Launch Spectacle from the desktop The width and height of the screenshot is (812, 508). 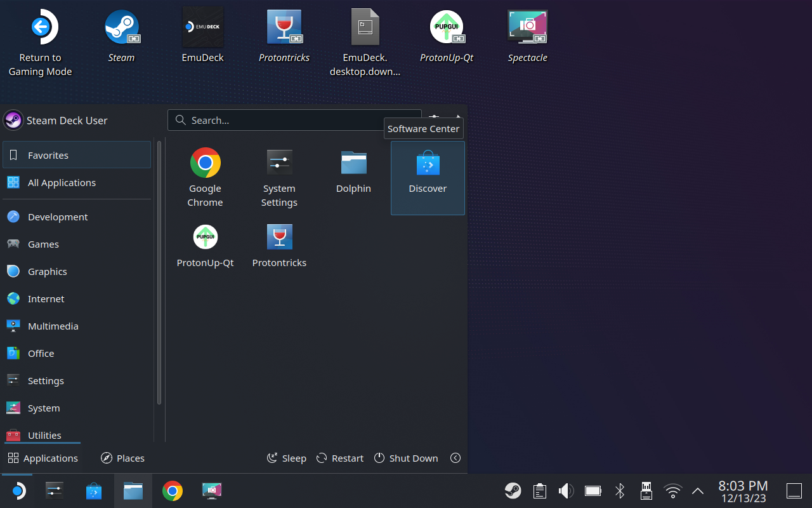point(527,37)
